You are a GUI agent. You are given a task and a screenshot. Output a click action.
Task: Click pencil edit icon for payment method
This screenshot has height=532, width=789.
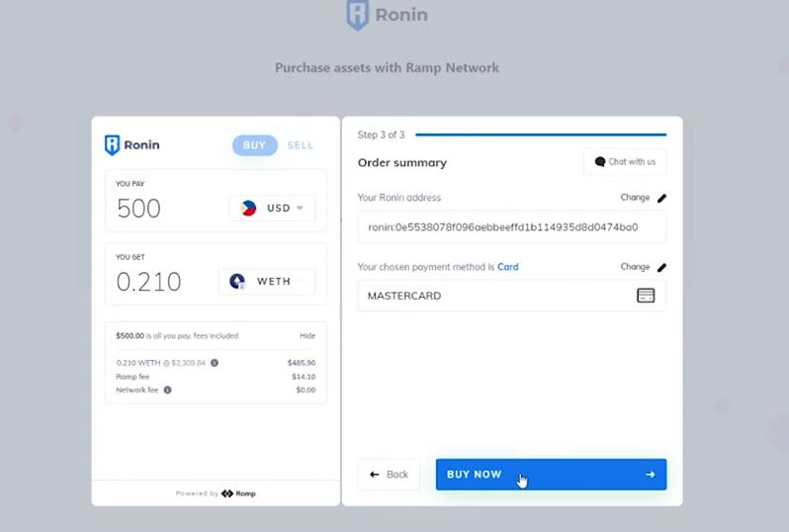point(661,267)
